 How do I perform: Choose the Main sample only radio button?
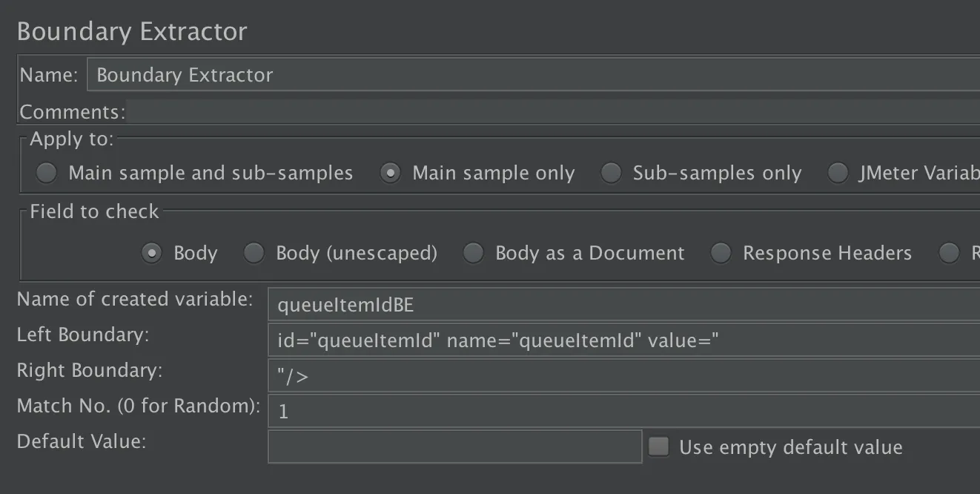pyautogui.click(x=391, y=173)
